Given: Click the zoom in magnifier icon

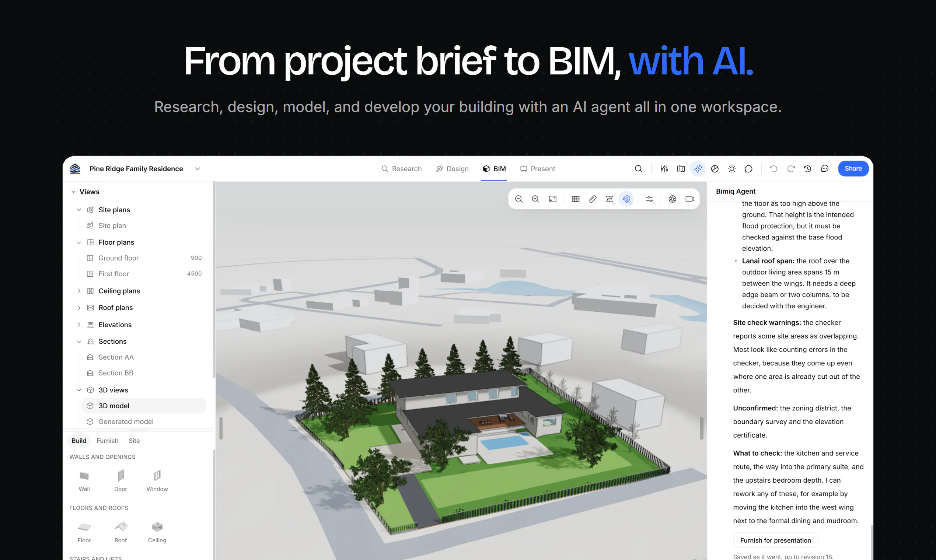Looking at the screenshot, I should tap(535, 199).
